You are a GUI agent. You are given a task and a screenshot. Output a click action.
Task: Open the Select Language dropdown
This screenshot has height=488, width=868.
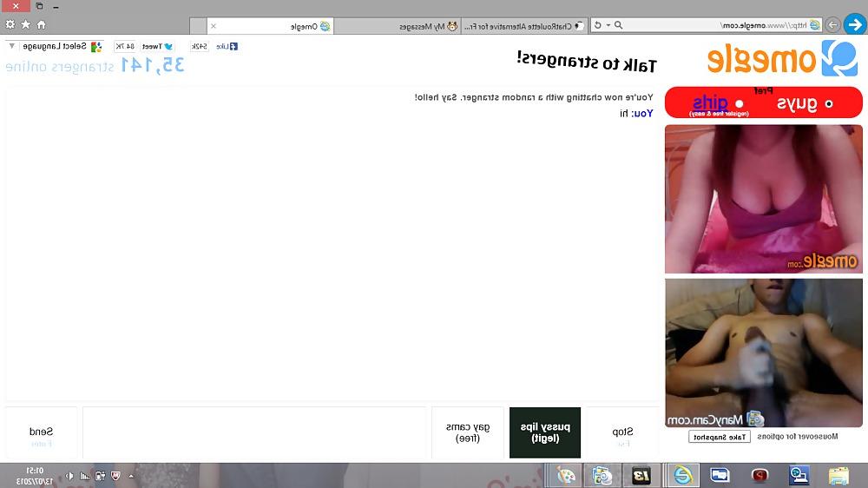[x=55, y=47]
